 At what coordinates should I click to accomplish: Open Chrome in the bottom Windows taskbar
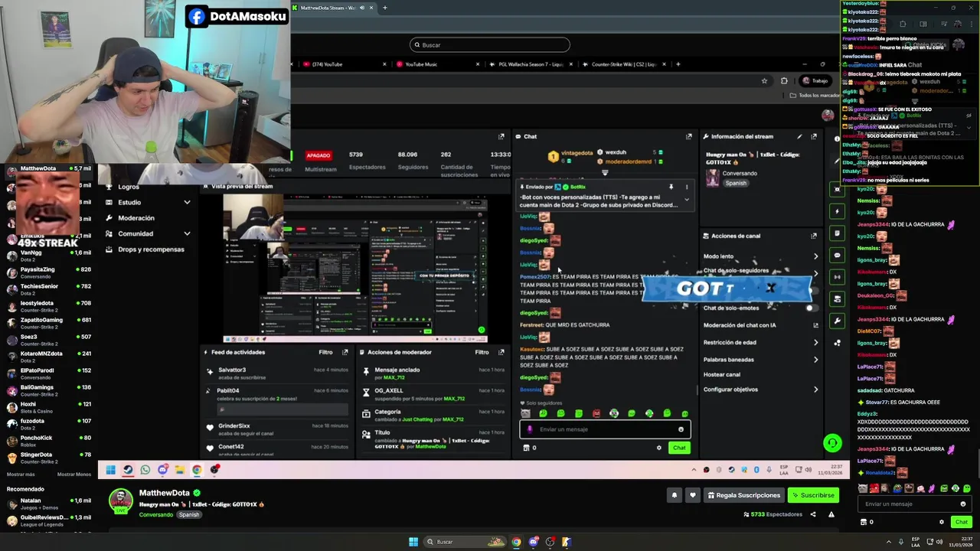[517, 542]
